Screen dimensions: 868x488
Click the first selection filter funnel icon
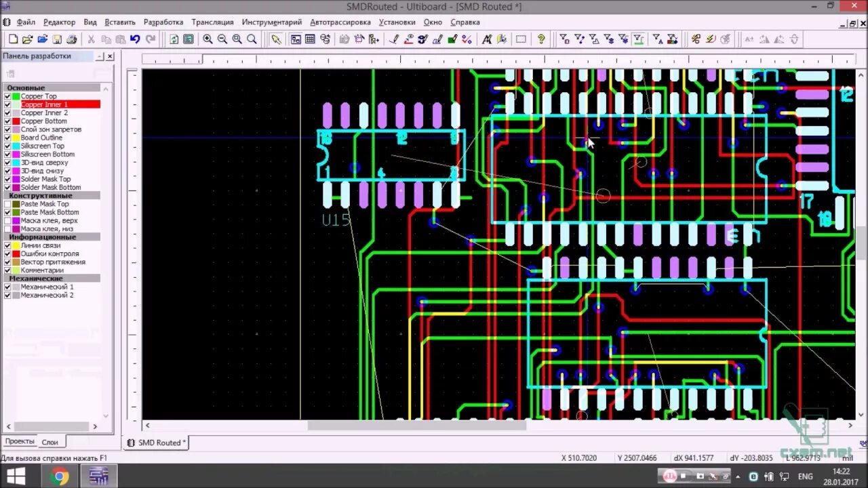564,39
